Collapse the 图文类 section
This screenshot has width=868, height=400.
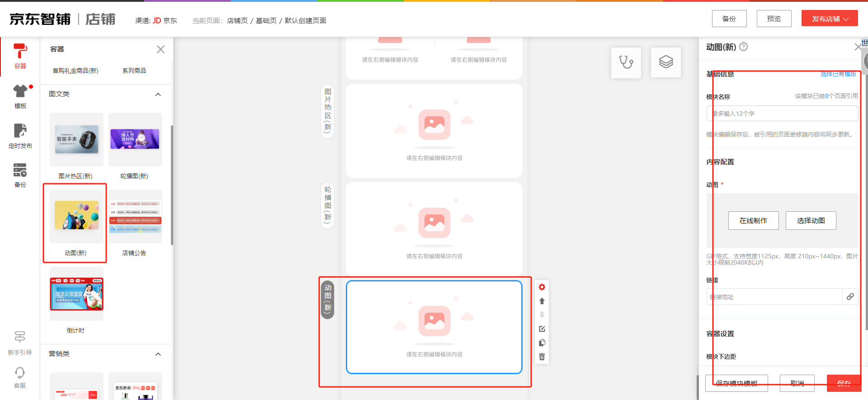[158, 94]
